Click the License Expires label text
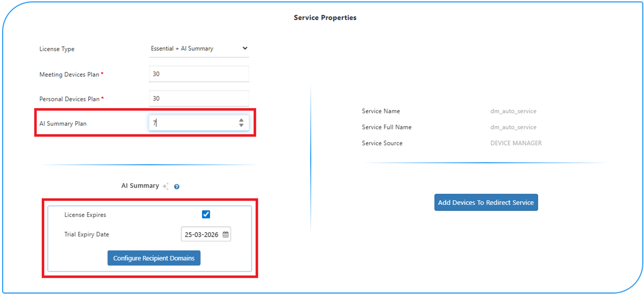This screenshot has height=294, width=644. [85, 215]
